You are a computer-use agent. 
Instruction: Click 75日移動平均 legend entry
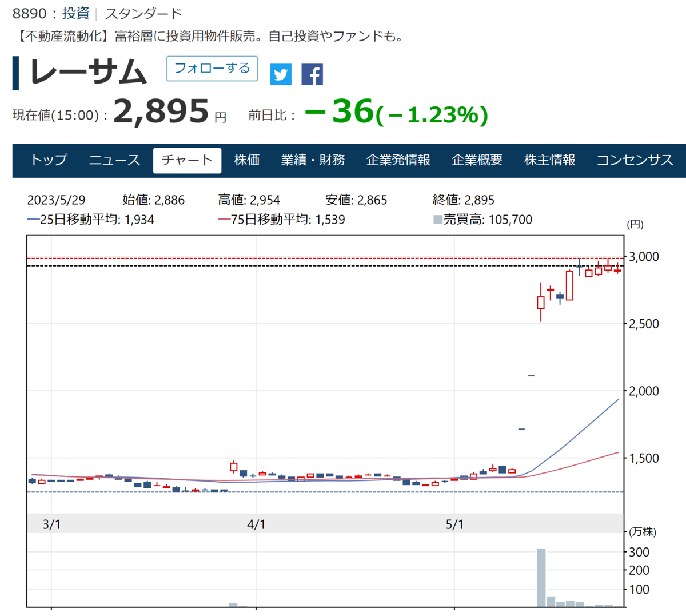tap(282, 220)
